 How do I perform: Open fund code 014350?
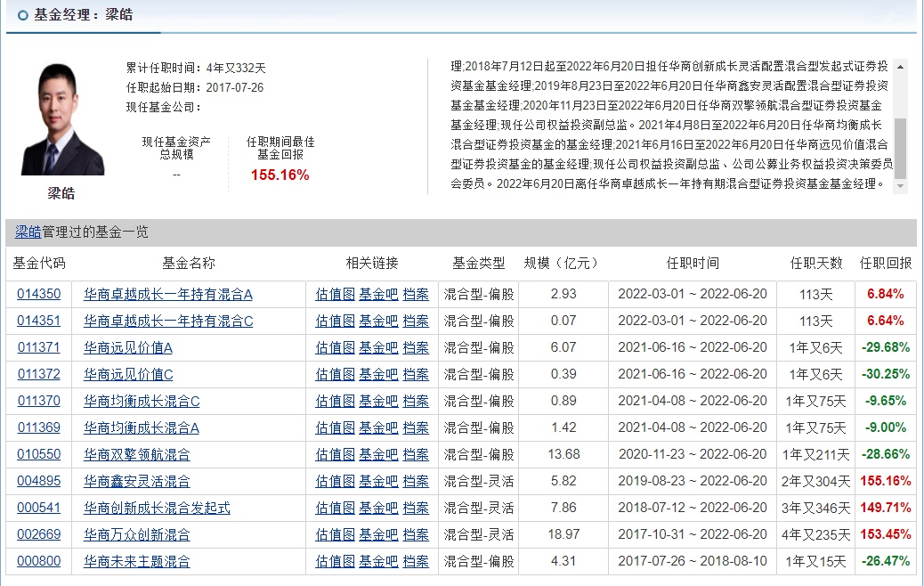click(x=39, y=294)
